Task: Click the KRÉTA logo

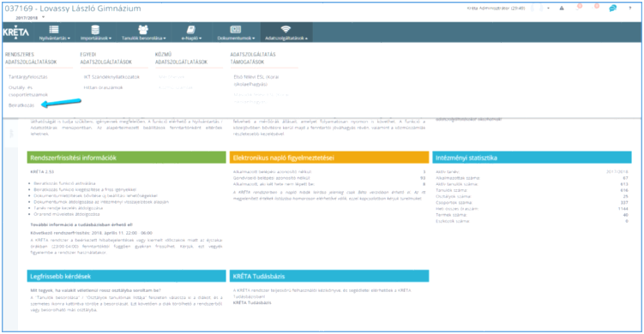Action: click(16, 33)
